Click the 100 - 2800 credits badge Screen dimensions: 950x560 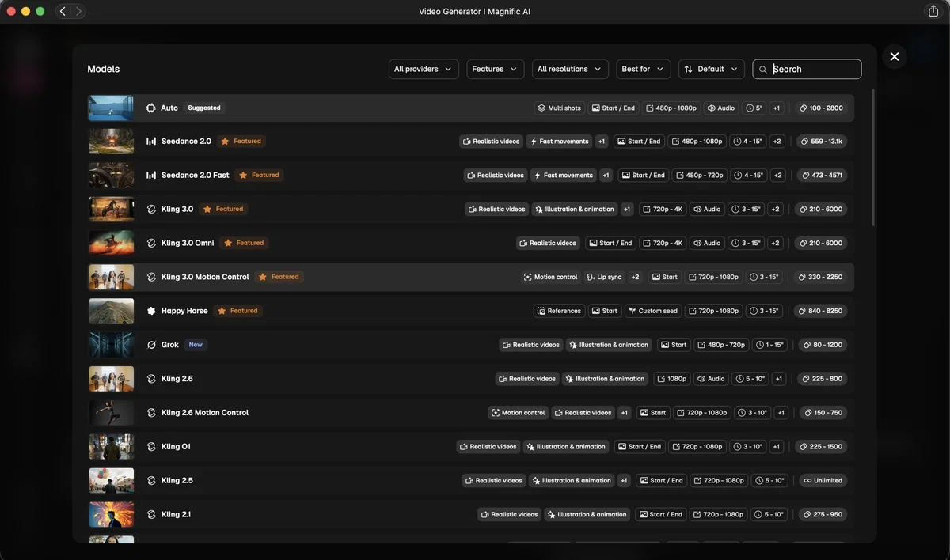click(x=821, y=108)
